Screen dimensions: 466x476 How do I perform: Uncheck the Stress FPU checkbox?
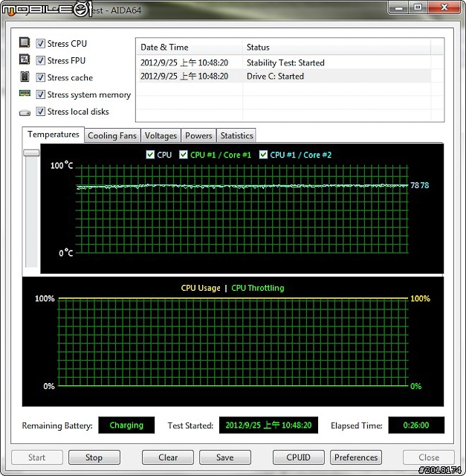tap(40, 60)
